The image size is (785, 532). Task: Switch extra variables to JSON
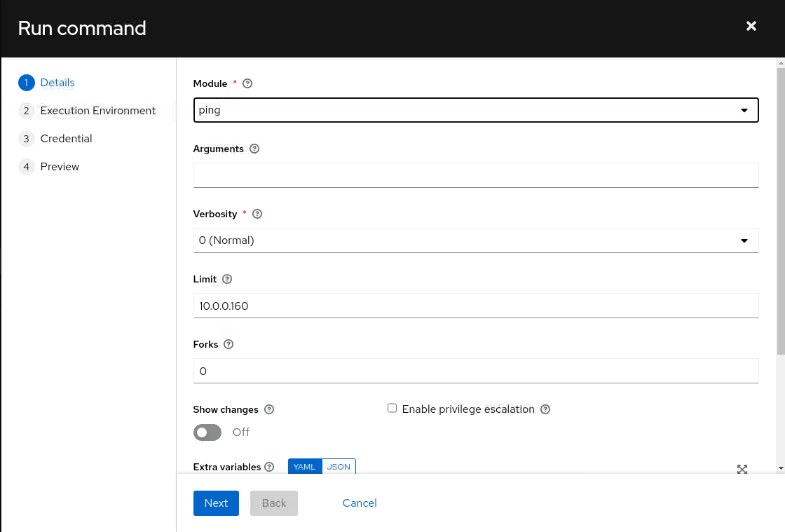pyautogui.click(x=339, y=467)
